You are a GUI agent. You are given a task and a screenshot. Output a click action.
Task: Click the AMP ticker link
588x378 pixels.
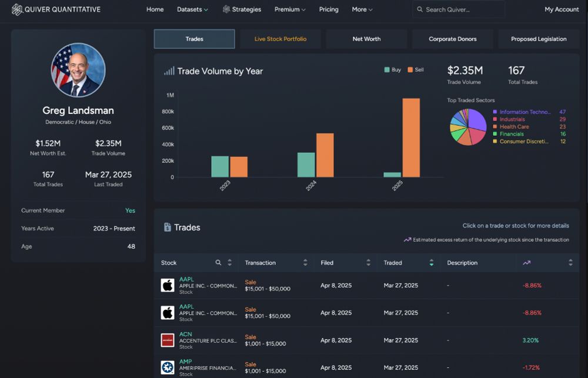coord(185,362)
